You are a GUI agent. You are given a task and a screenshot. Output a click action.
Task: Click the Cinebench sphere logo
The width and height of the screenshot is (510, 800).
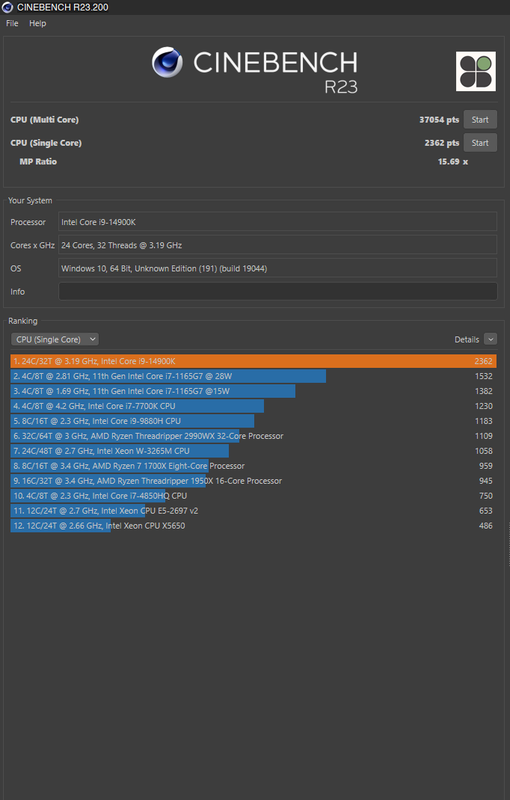tap(167, 62)
